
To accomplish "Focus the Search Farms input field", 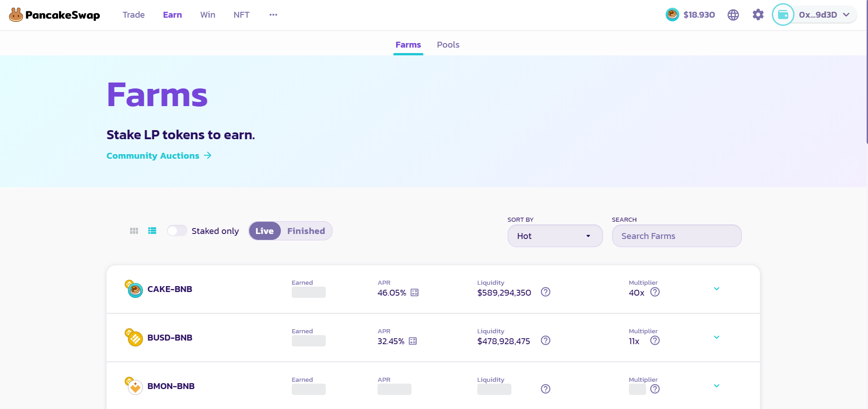I will tap(677, 236).
